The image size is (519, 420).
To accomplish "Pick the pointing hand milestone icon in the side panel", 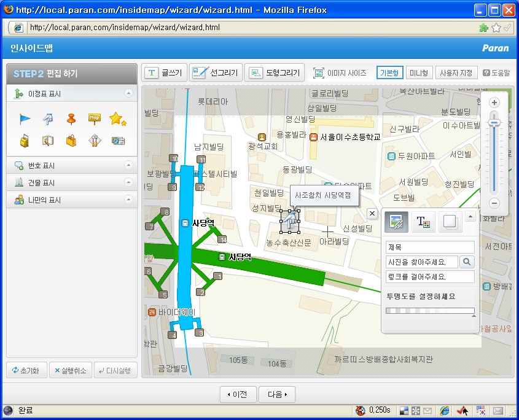I will 49,119.
